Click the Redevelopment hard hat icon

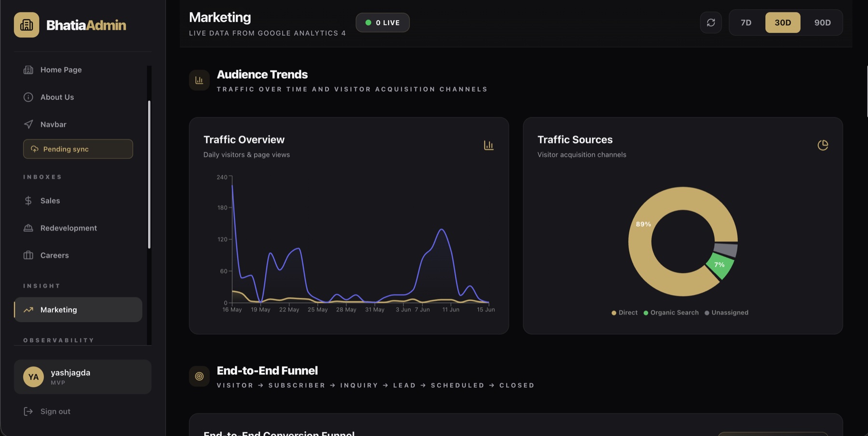tap(28, 228)
